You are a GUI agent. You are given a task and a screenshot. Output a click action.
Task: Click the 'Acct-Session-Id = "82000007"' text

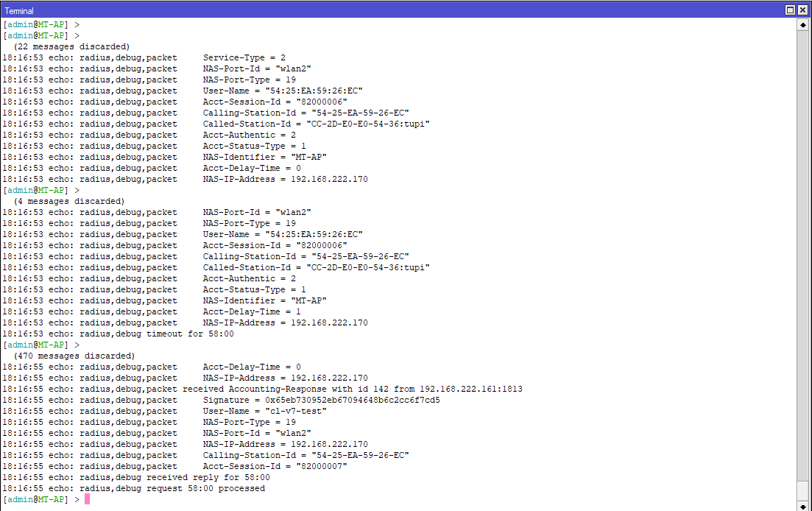[x=275, y=467]
